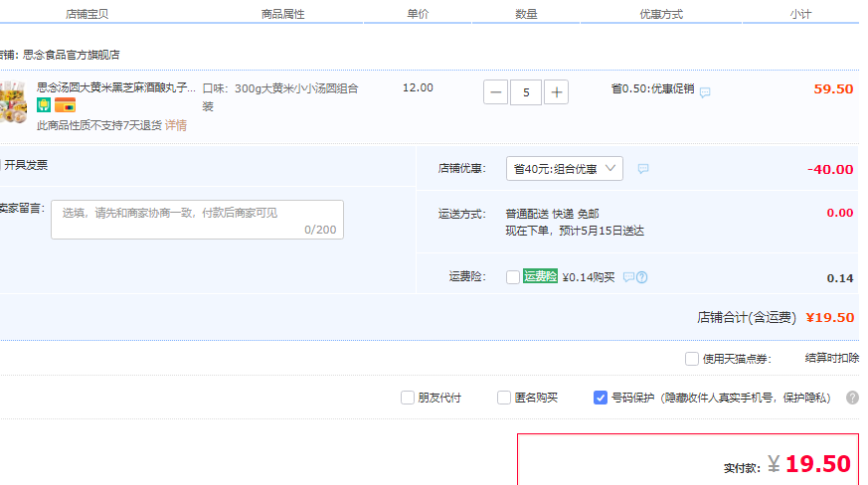Click the 商品属性 column header
The width and height of the screenshot is (868, 485).
283,14
